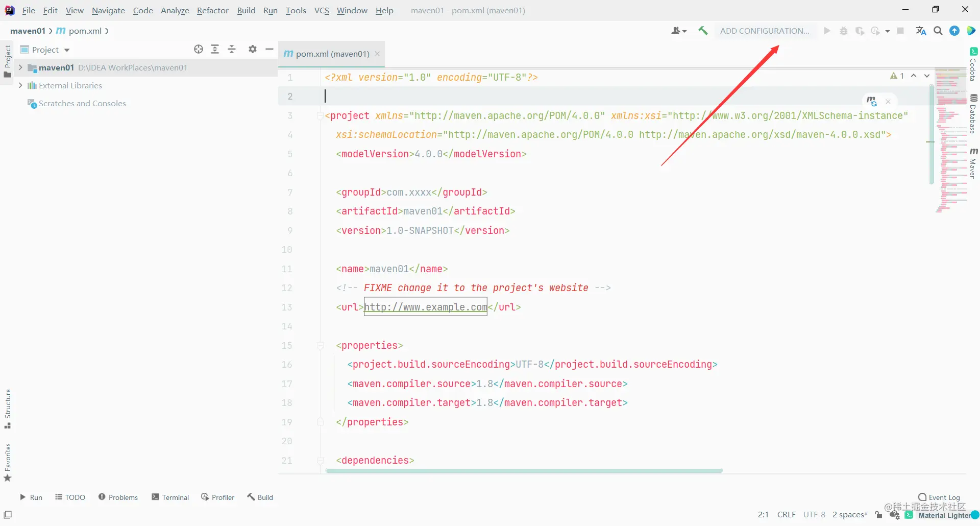The image size is (980, 526).
Task: Toggle the Database tool window button
Action: click(973, 114)
